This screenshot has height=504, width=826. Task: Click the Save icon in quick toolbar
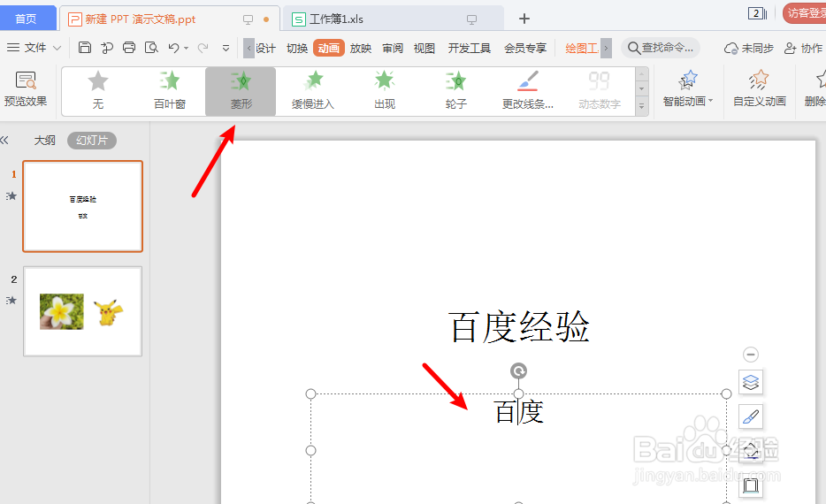point(84,48)
